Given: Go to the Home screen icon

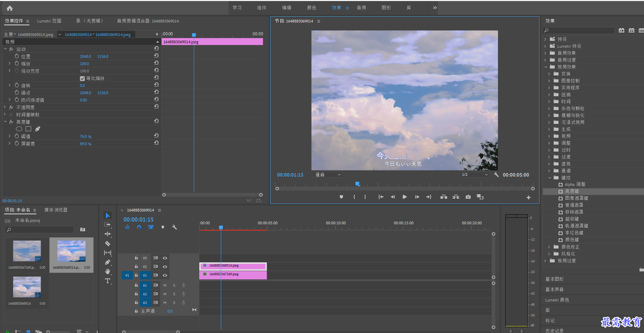Looking at the screenshot, I should point(10,8).
